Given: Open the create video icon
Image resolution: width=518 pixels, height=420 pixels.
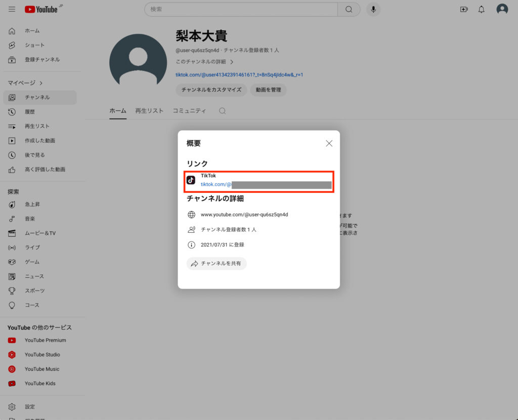Looking at the screenshot, I should coord(463,9).
